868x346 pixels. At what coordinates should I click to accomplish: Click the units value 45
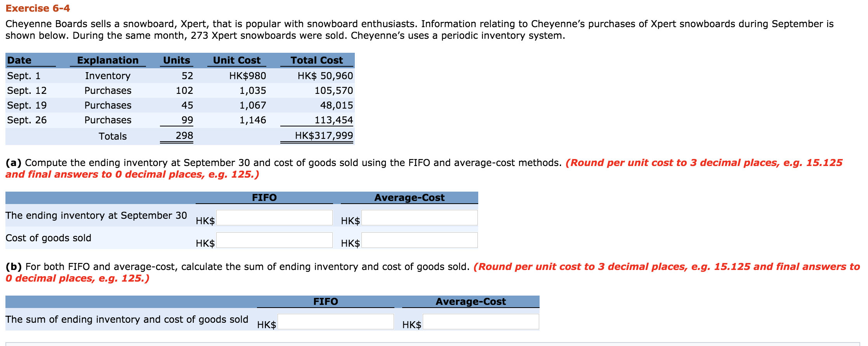[187, 105]
